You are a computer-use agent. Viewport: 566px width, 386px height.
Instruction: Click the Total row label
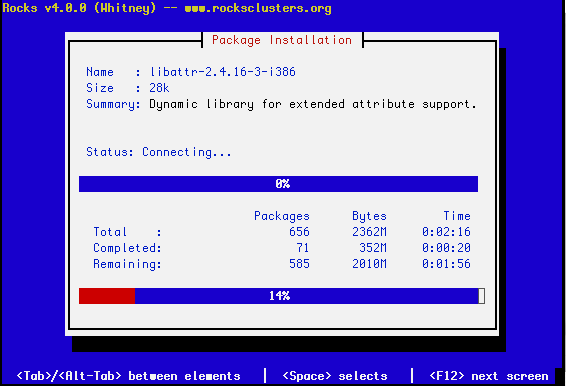coord(127,231)
